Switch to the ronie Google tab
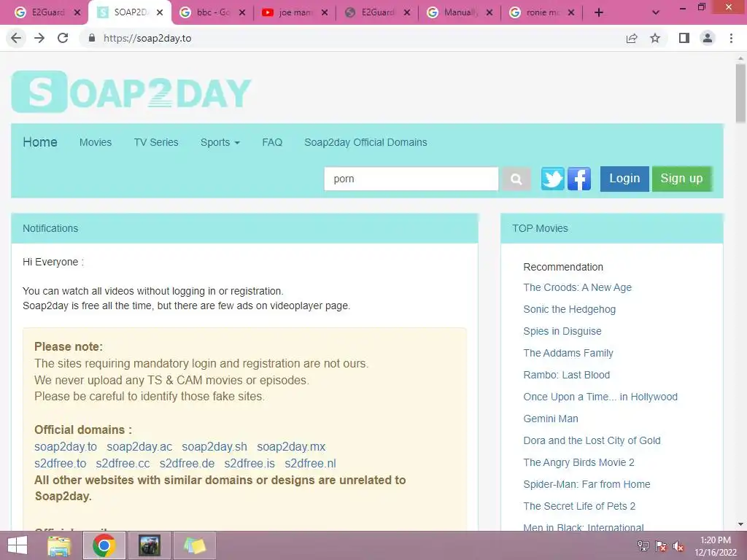The height and width of the screenshot is (560, 747). pos(542,13)
